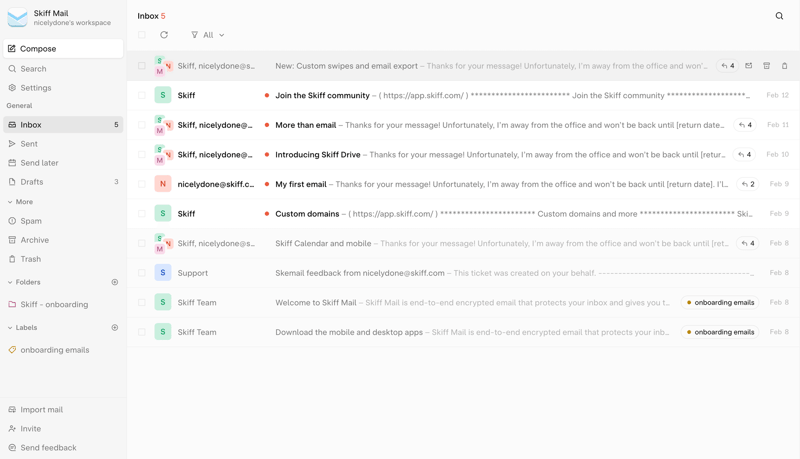Select Support Skemail feedback checkbox
Screen dimensions: 800x459
click(x=142, y=273)
